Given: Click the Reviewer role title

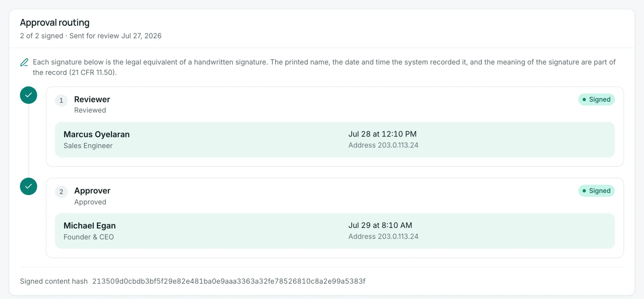Looking at the screenshot, I should pos(92,99).
